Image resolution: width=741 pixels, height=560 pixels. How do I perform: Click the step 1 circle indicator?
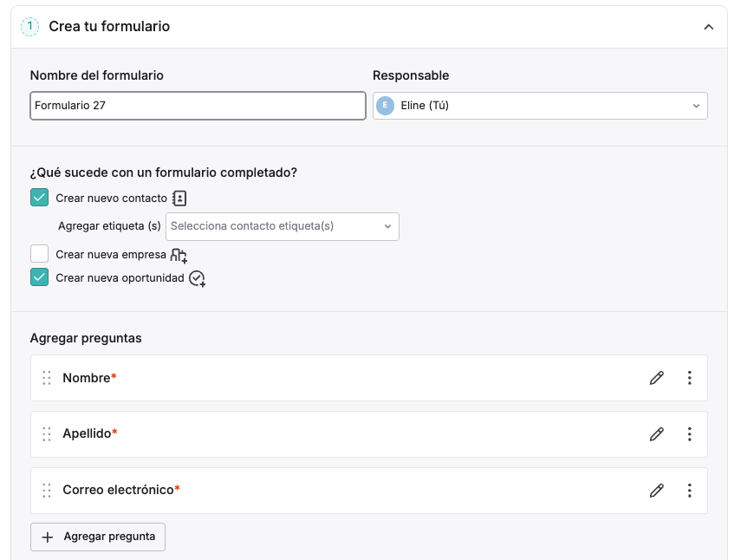point(29,27)
